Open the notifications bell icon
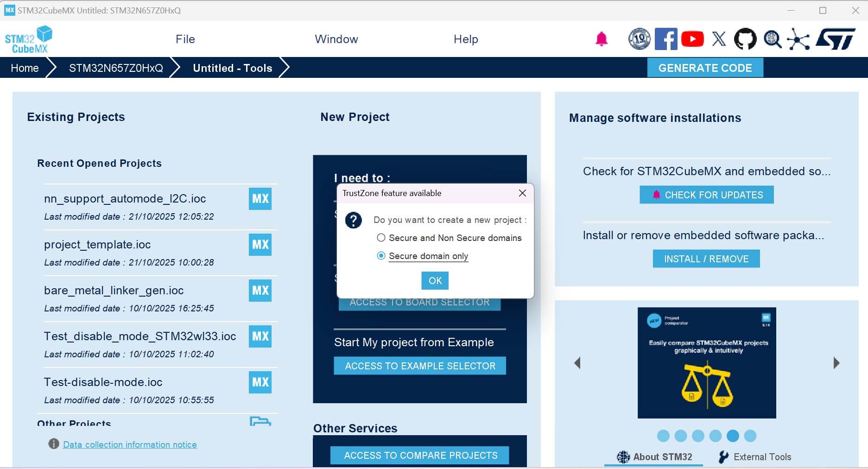The image size is (868, 469). (x=602, y=39)
